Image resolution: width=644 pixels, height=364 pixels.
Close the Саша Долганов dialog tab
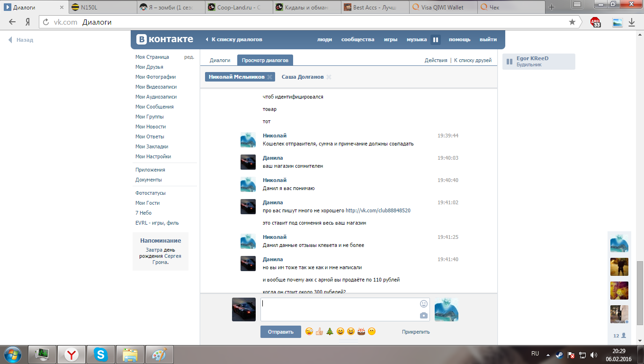tap(329, 77)
